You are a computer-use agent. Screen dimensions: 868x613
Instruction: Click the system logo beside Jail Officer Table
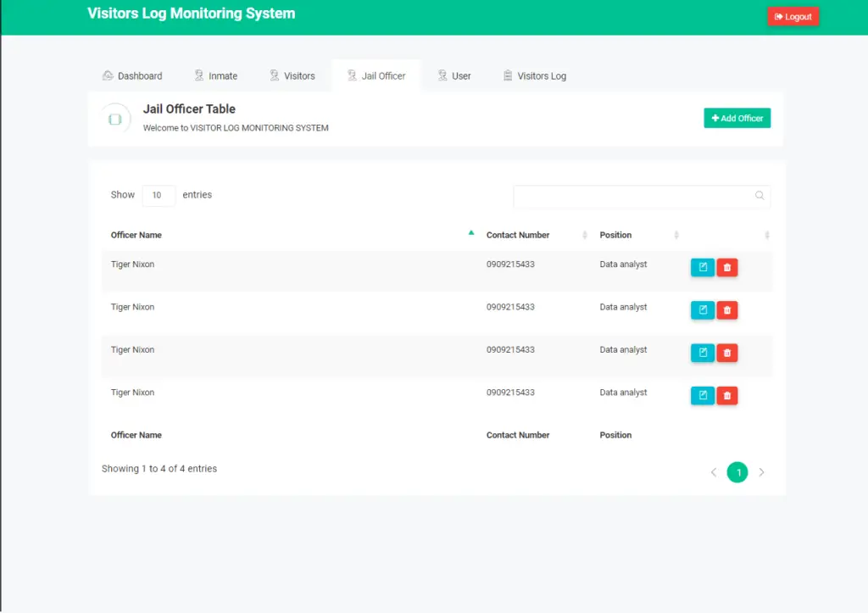point(115,117)
